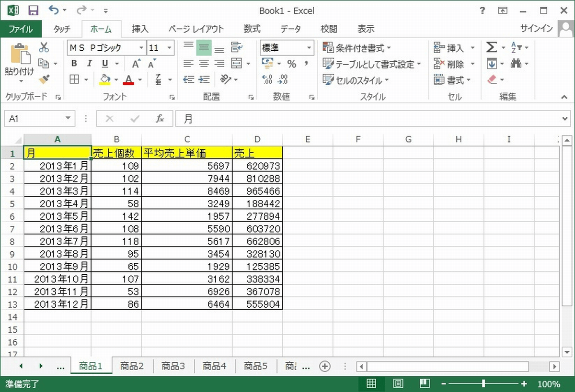Screen dimensions: 575x392
Task: Click the percent style icon
Action: click(291, 64)
